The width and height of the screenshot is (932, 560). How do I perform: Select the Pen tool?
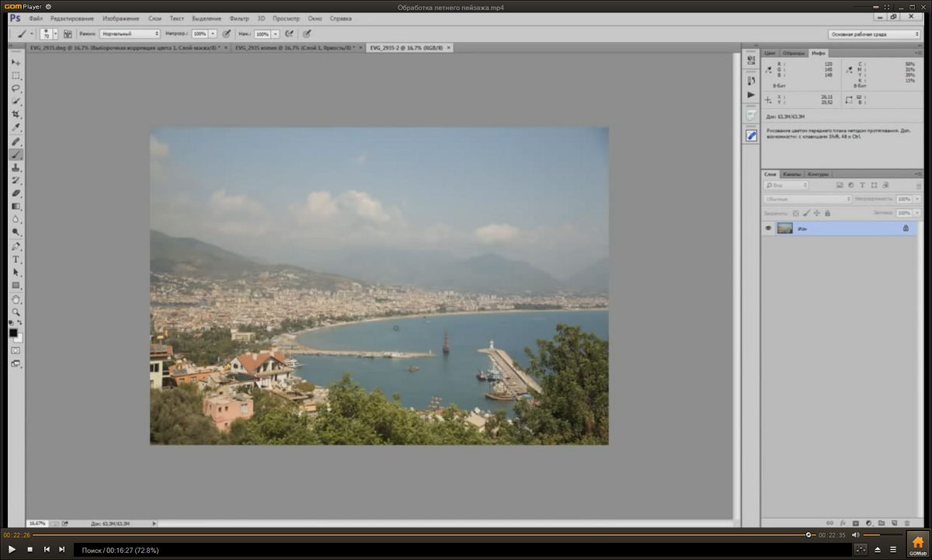click(x=16, y=246)
